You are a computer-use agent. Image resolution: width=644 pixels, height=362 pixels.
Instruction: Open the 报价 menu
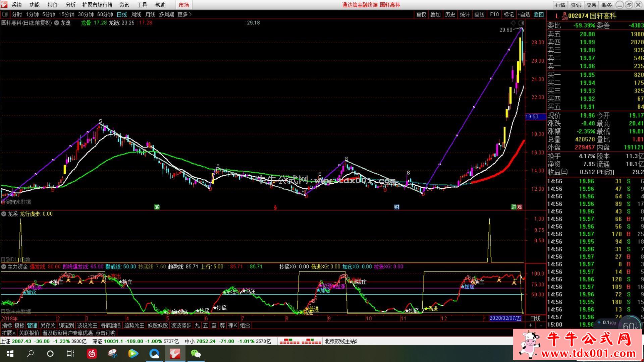pos(52,5)
